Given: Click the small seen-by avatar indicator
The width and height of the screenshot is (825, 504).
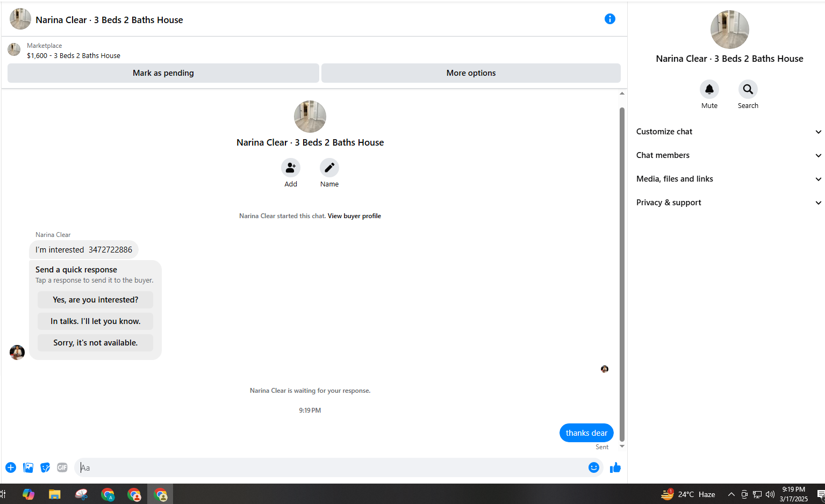Looking at the screenshot, I should [x=605, y=369].
